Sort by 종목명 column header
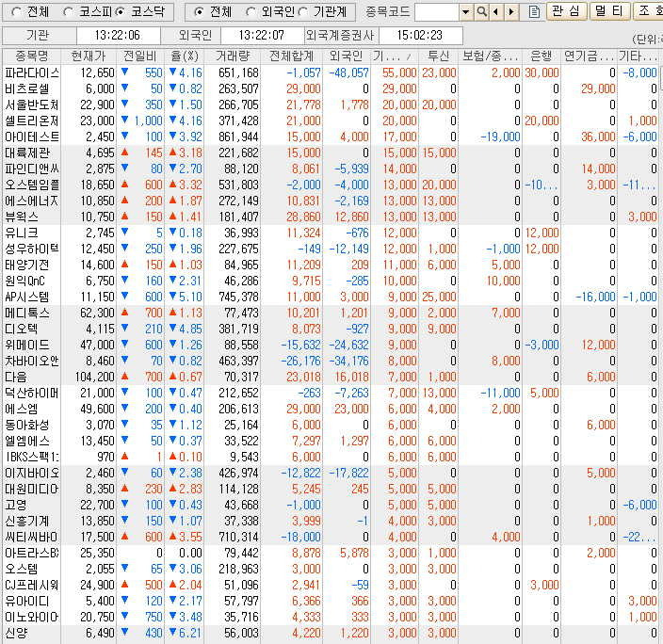This screenshot has width=663, height=644. [x=32, y=56]
